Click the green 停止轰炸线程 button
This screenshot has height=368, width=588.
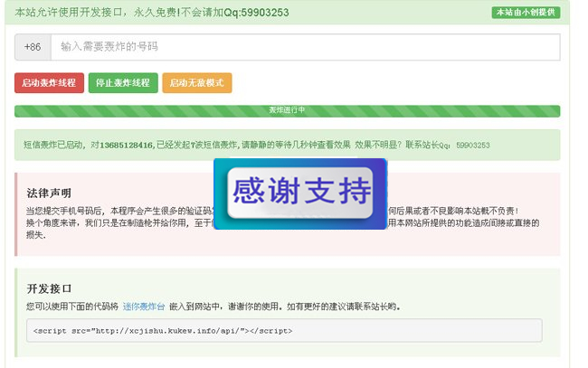123,83
